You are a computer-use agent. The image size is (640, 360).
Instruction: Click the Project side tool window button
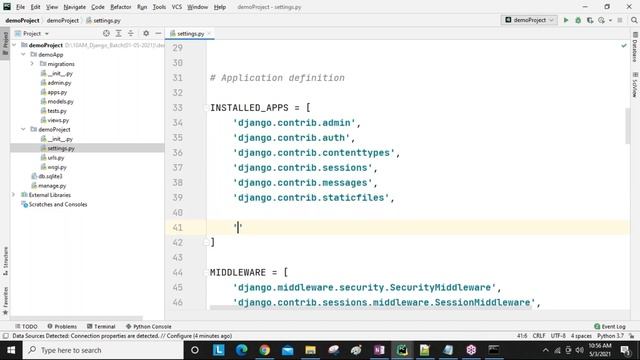[x=5, y=43]
